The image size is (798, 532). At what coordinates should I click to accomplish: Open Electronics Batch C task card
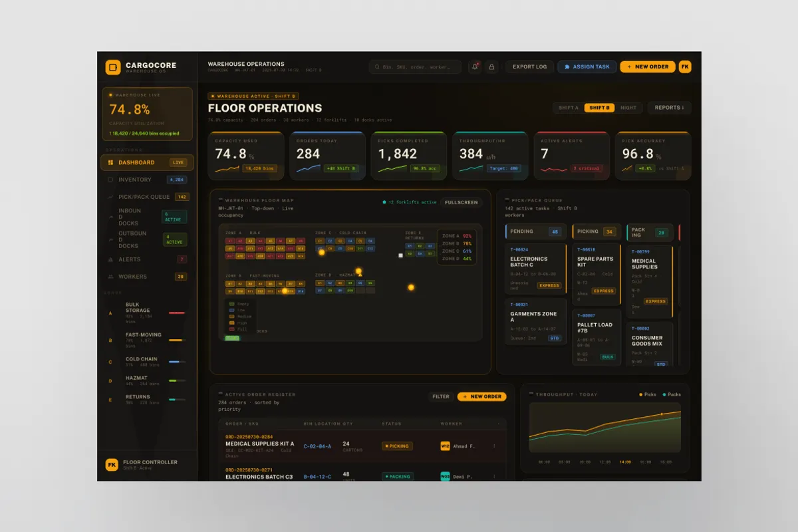536,269
